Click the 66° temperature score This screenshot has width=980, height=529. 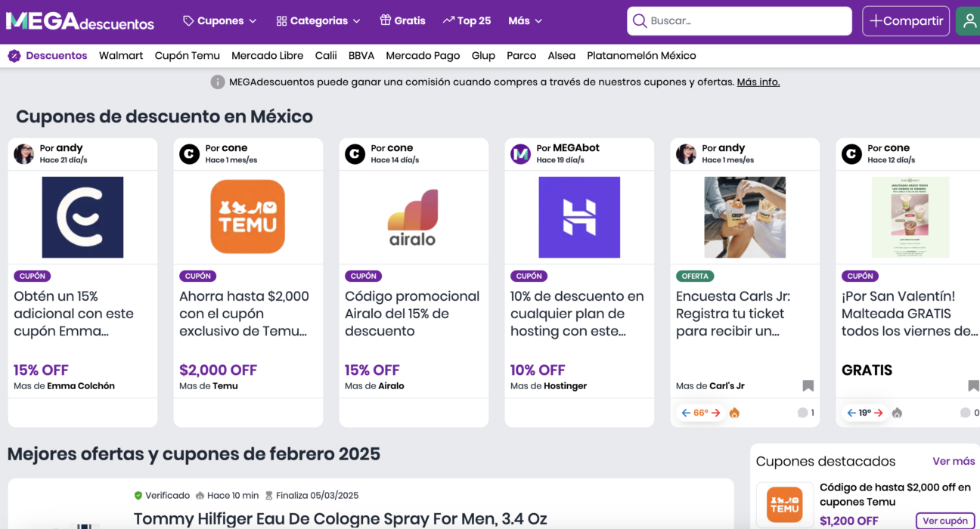[701, 413]
